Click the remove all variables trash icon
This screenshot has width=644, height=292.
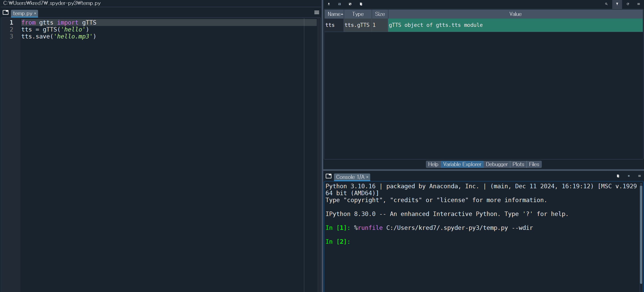[x=361, y=4]
